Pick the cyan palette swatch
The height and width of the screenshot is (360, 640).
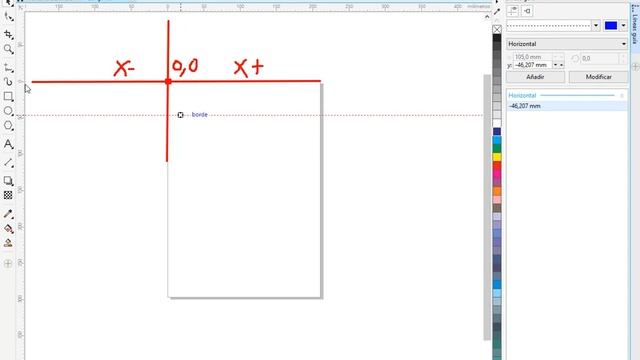497,140
